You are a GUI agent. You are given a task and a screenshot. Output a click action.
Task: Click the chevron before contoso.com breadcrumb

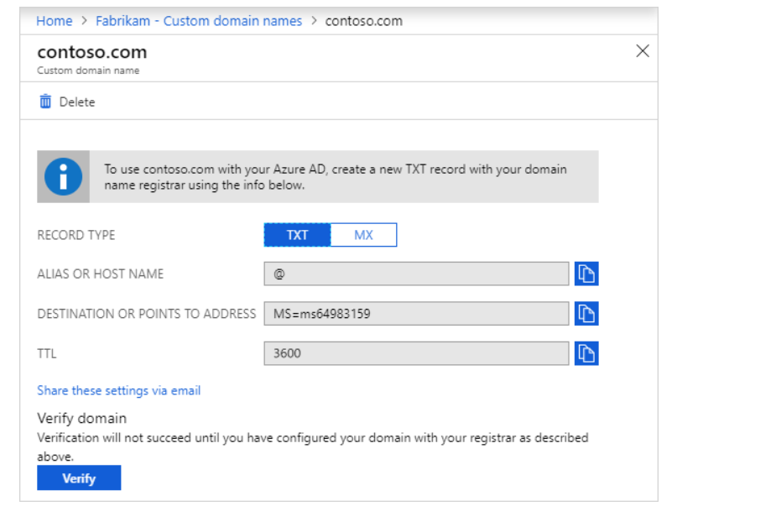coord(314,21)
